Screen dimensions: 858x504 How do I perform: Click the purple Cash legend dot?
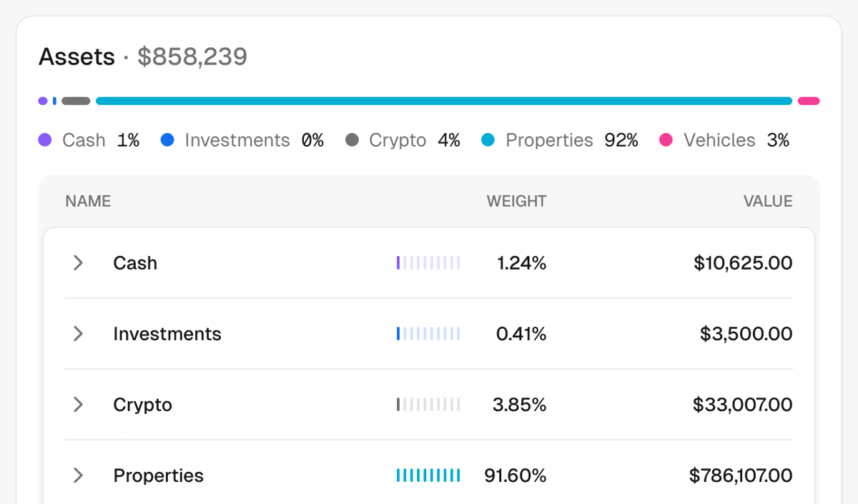click(43, 140)
